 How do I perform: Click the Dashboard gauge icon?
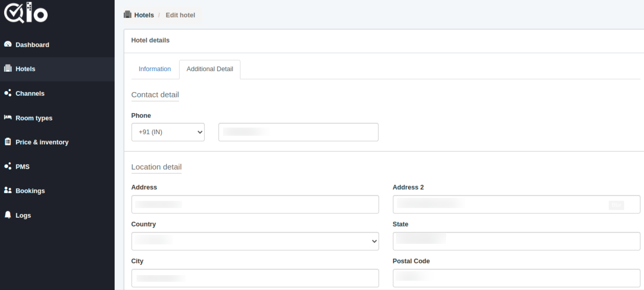8,45
